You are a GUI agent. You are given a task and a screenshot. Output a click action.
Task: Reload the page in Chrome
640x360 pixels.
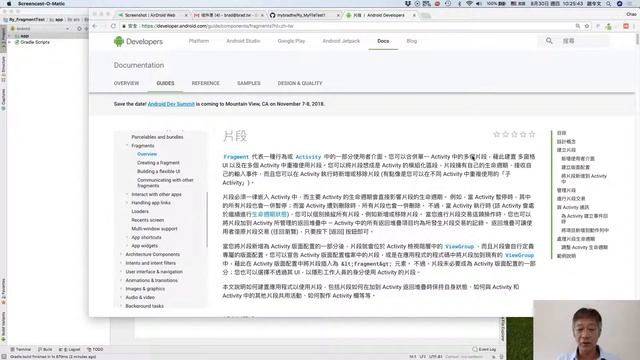[113, 26]
